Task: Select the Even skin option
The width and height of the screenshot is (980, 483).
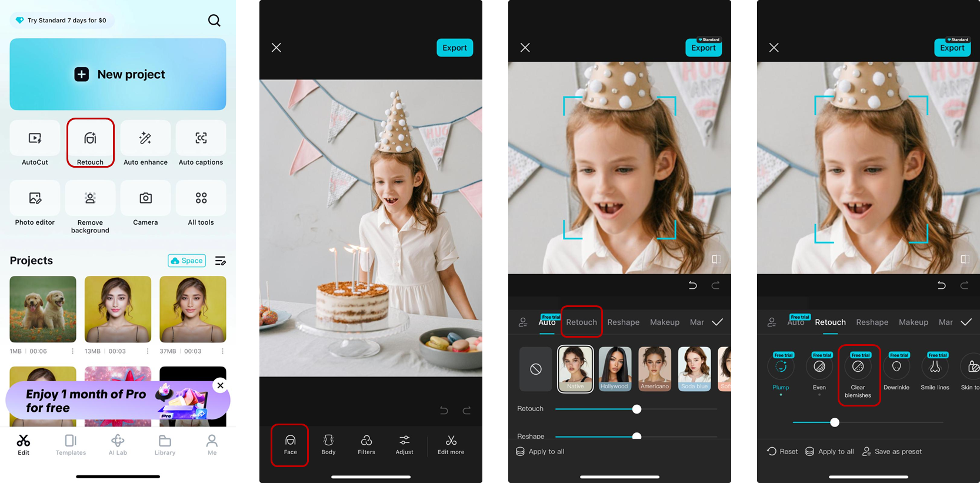Action: pyautogui.click(x=819, y=372)
